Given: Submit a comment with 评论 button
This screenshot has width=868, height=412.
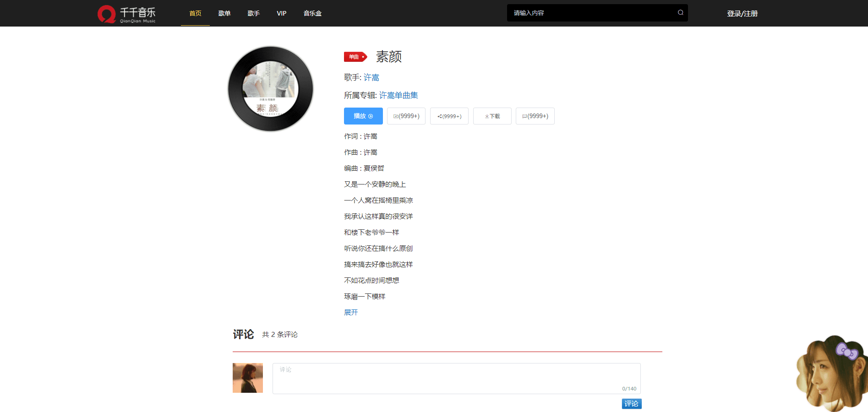Looking at the screenshot, I should pos(631,403).
